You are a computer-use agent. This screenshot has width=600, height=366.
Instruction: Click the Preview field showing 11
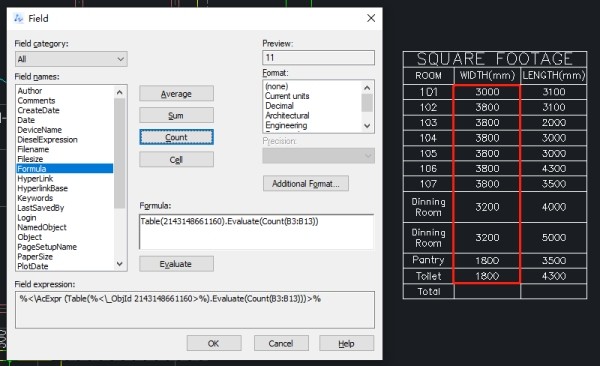point(318,58)
